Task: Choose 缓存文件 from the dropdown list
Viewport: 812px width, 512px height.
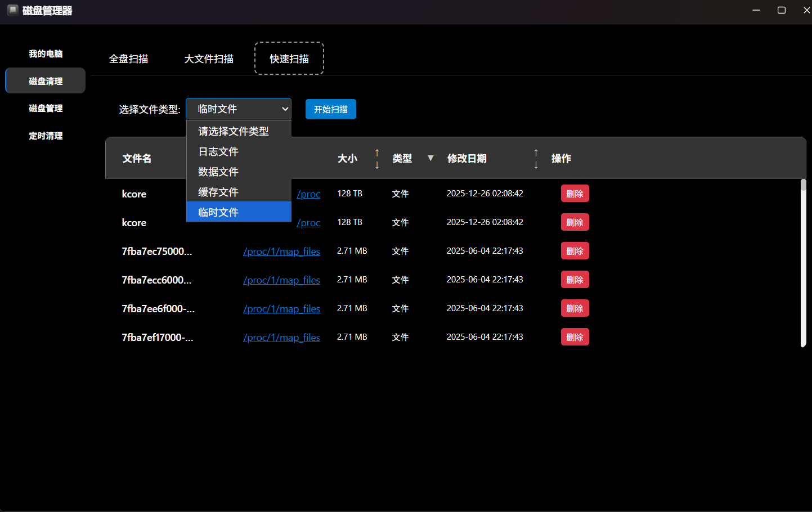Action: click(x=239, y=192)
